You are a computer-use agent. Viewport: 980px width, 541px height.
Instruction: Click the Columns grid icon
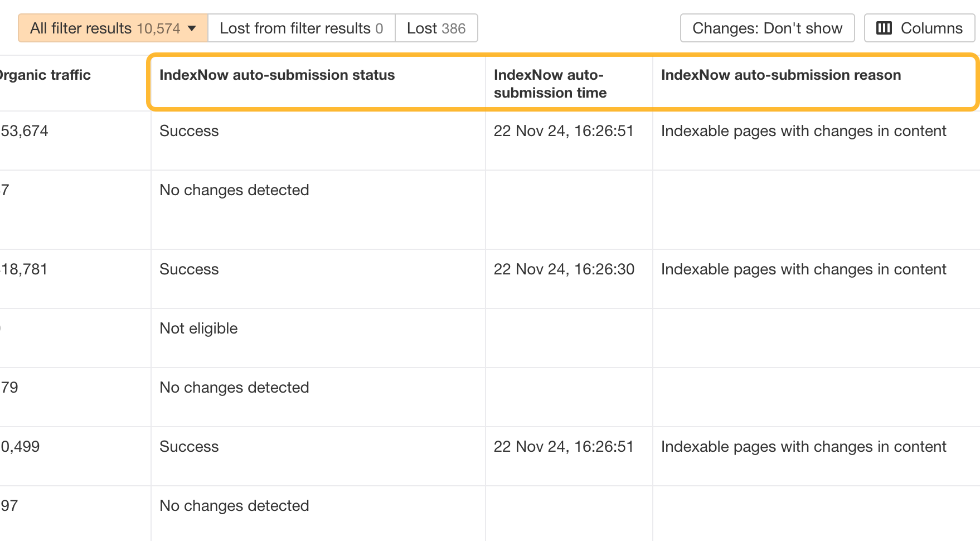click(884, 28)
